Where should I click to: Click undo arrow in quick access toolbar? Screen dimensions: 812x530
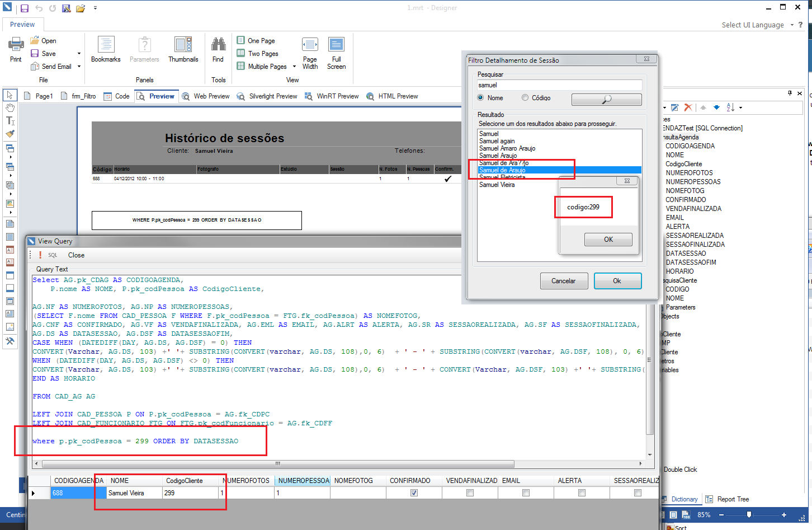point(39,8)
